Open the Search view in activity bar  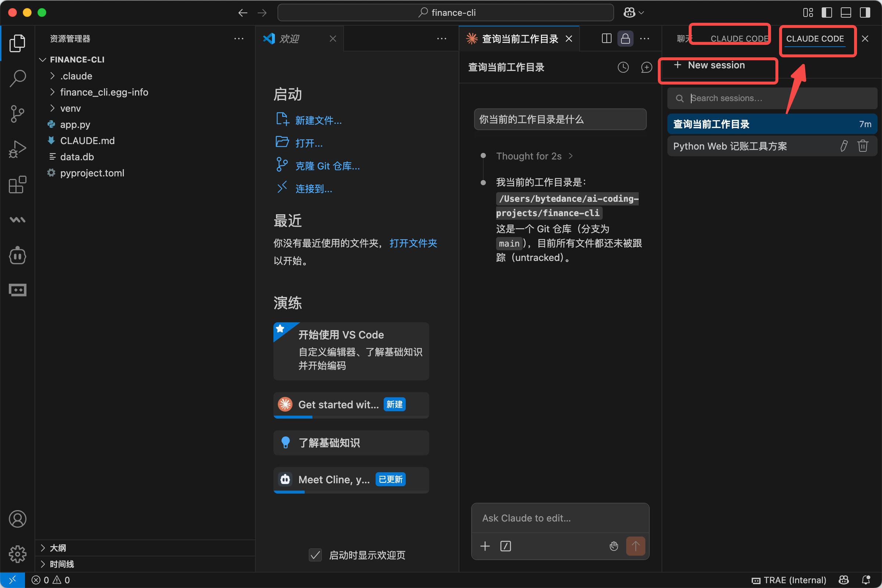point(17,78)
